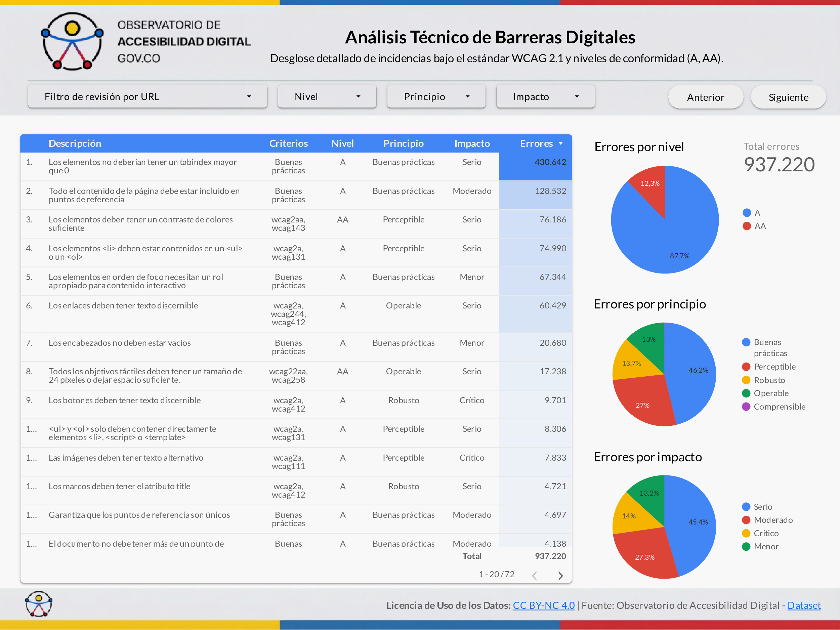Click the blue Serio legend dot in impacto chart
Viewport: 840px width, 630px height.
746,507
